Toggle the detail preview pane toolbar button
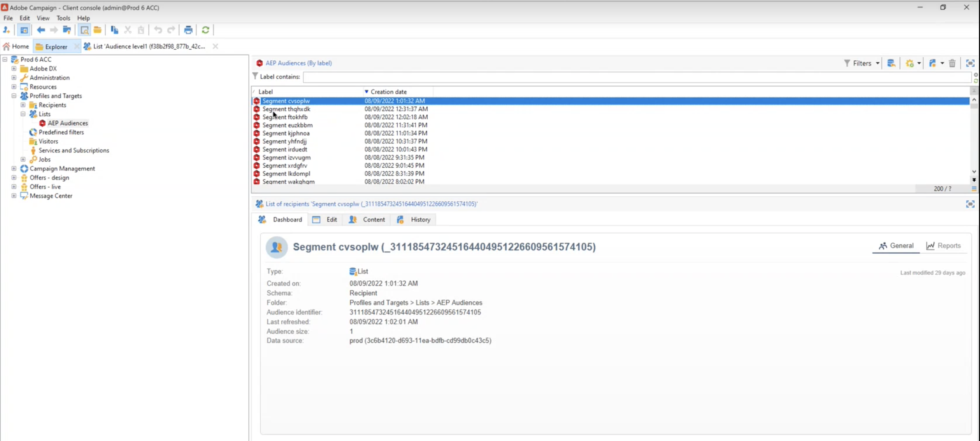 [x=85, y=30]
